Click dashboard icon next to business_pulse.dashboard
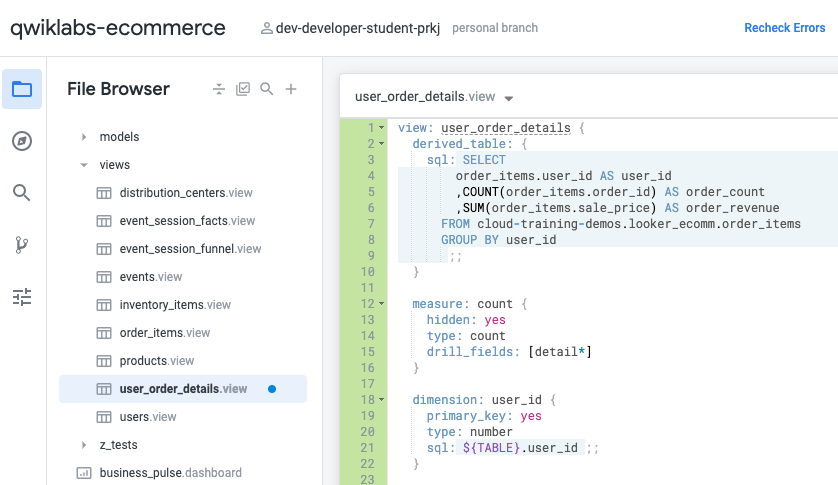The image size is (838, 485). click(84, 473)
